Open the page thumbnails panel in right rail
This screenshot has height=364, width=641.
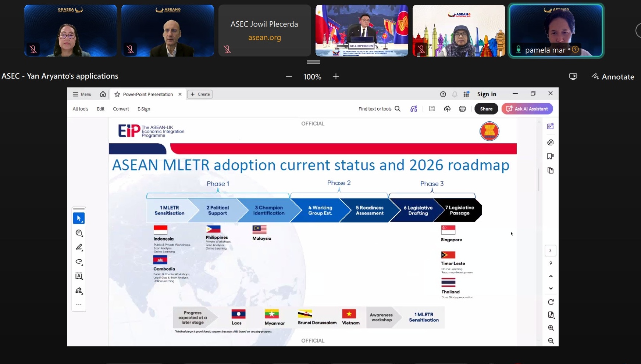tap(551, 170)
